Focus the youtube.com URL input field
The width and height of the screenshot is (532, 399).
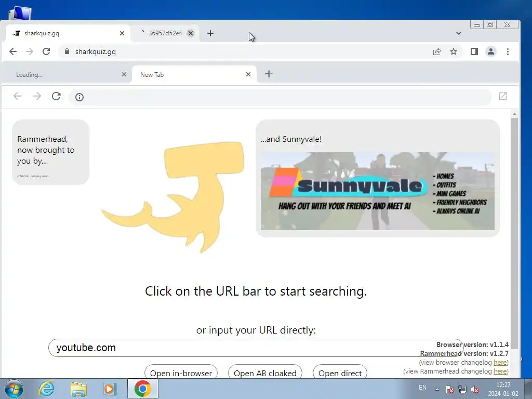[256, 348]
